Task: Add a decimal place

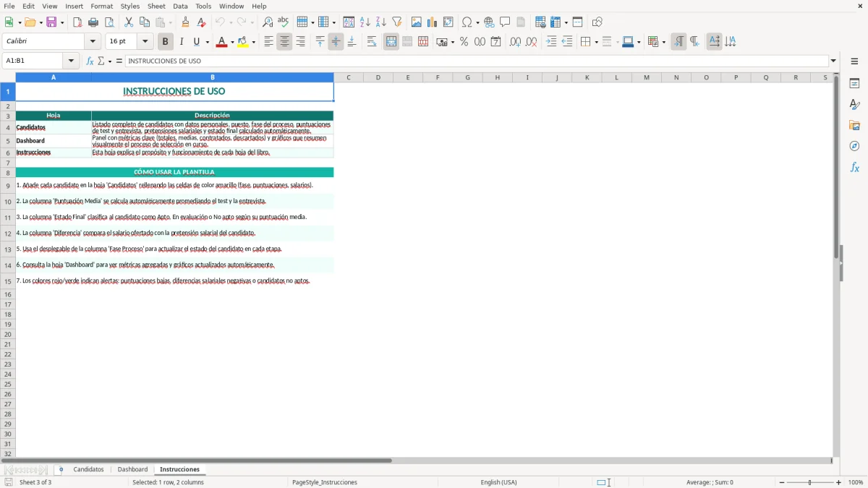Action: pos(515,42)
